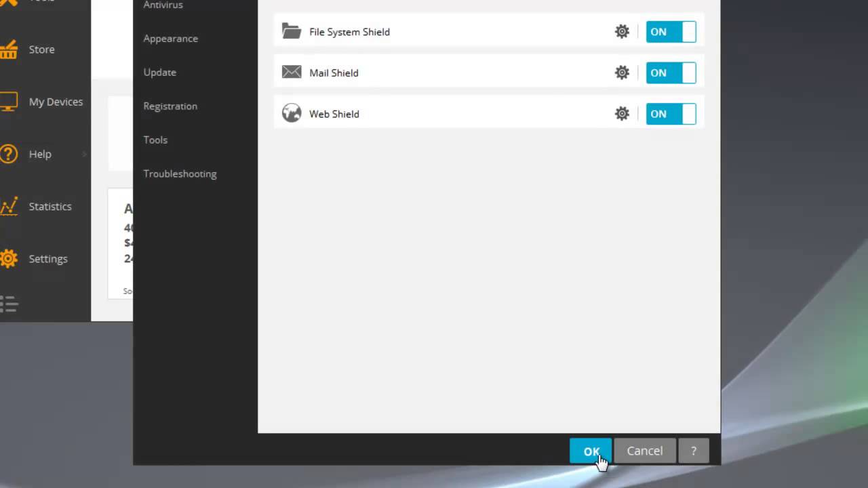The width and height of the screenshot is (868, 488).
Task: Click the Web Shield globe icon
Action: point(292,113)
